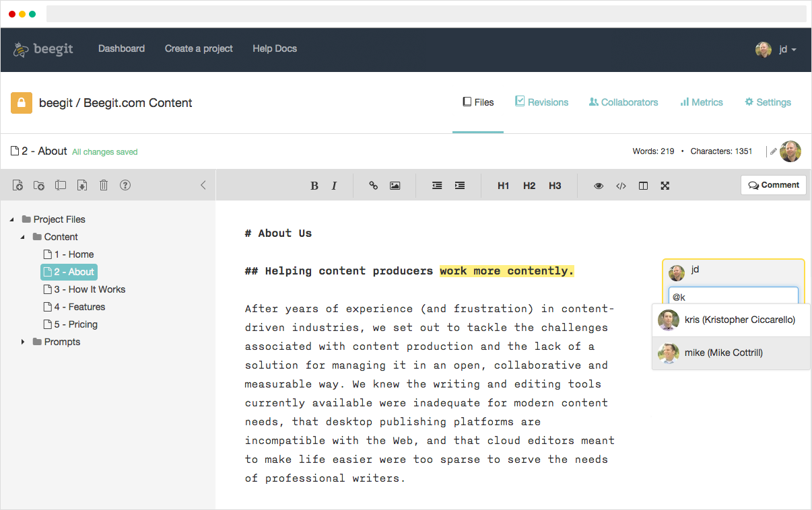This screenshot has width=812, height=510.
Task: Insert an image with the picture icon
Action: coord(395,186)
